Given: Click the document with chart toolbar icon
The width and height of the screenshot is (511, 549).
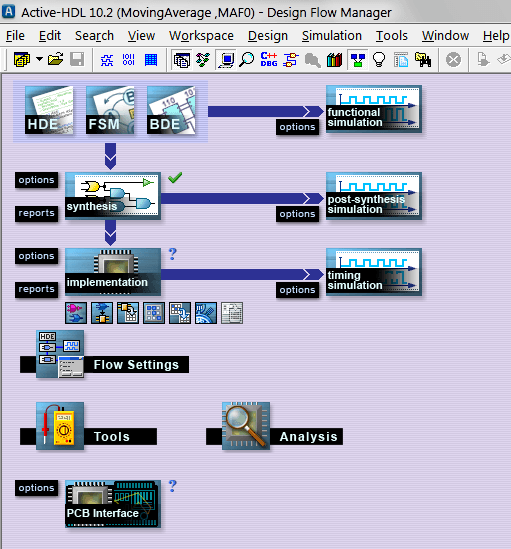Looking at the screenshot, I should tap(401, 60).
